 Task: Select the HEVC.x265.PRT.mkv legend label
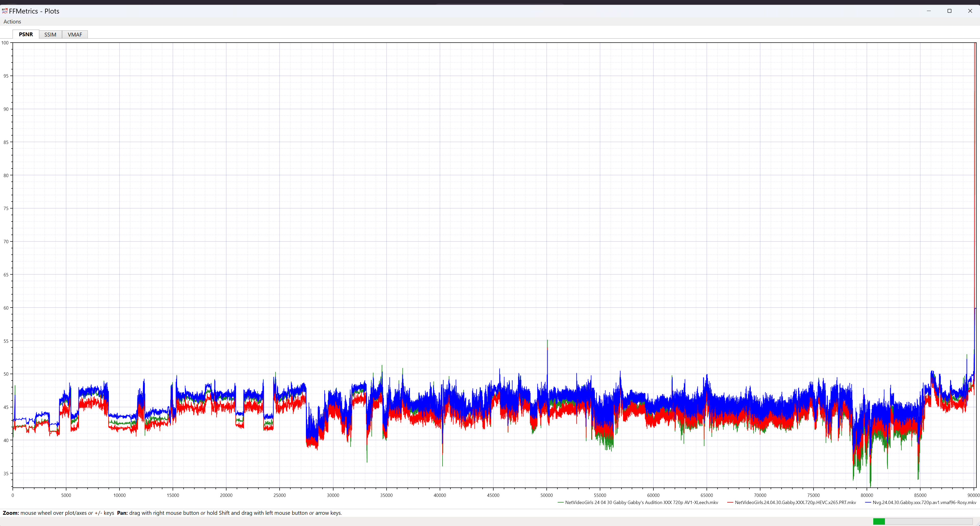click(795, 503)
